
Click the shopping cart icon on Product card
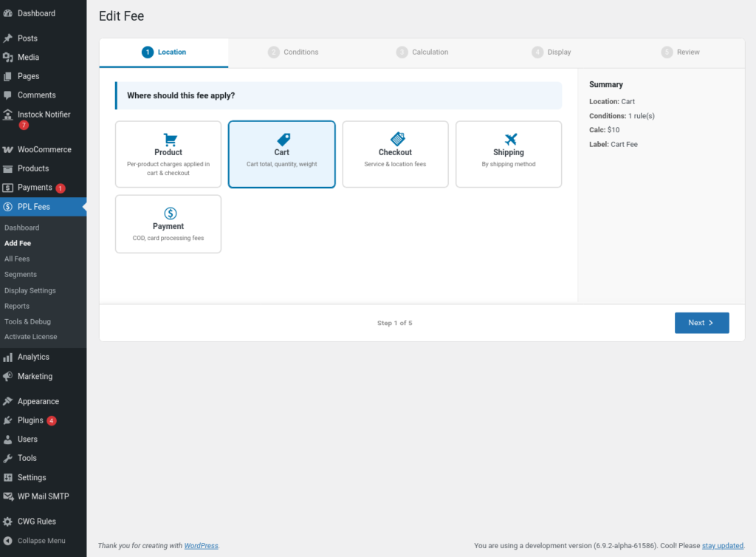pos(170,140)
